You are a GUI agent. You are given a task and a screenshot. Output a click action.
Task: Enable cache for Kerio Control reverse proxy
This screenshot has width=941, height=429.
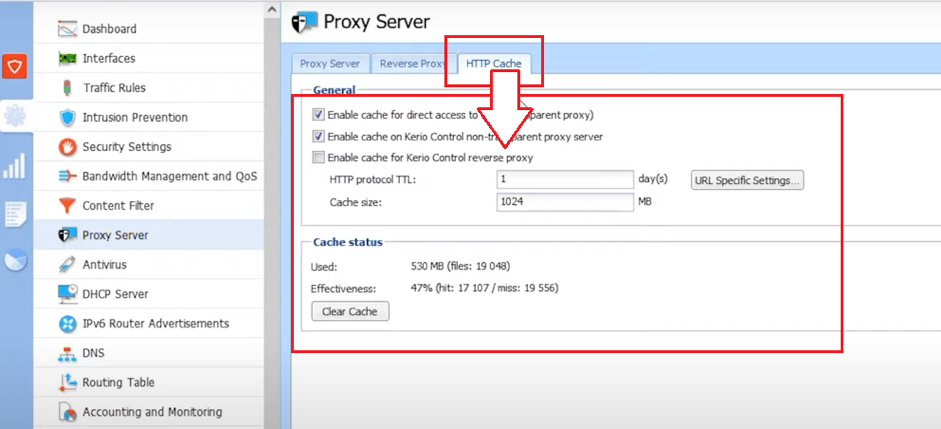point(318,158)
